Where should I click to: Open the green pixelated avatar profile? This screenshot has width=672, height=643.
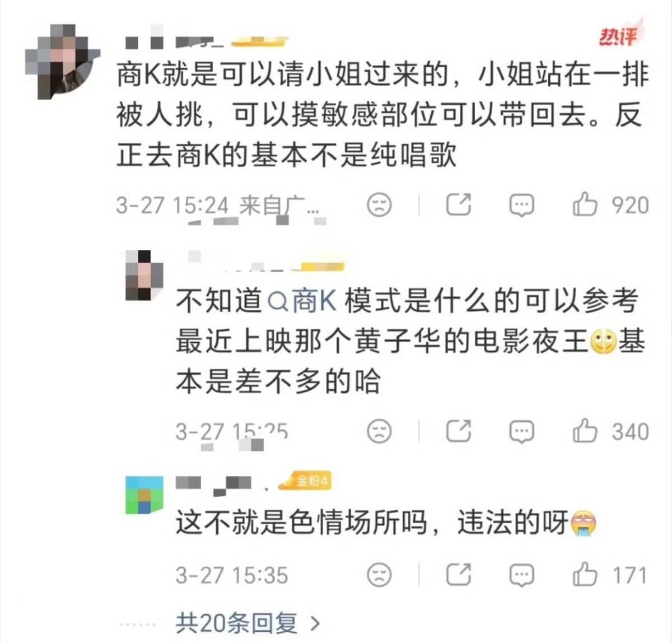click(x=144, y=495)
